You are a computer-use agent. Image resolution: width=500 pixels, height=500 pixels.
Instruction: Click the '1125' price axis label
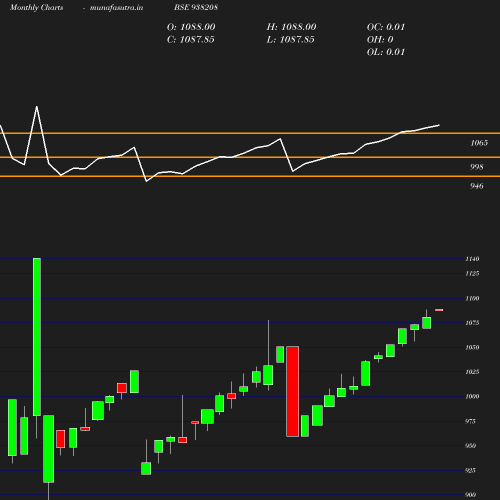pos(472,273)
